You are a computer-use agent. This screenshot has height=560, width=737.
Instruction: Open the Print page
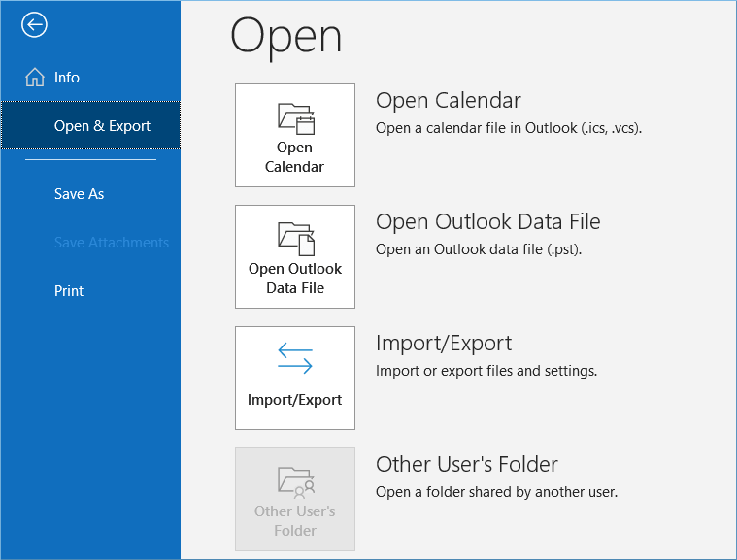[90, 291]
